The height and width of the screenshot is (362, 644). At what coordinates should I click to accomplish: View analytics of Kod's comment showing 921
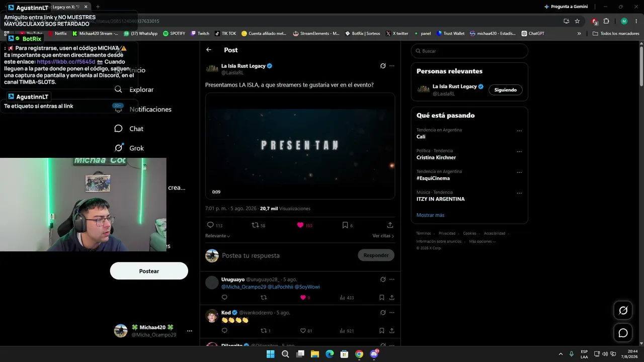347,331
